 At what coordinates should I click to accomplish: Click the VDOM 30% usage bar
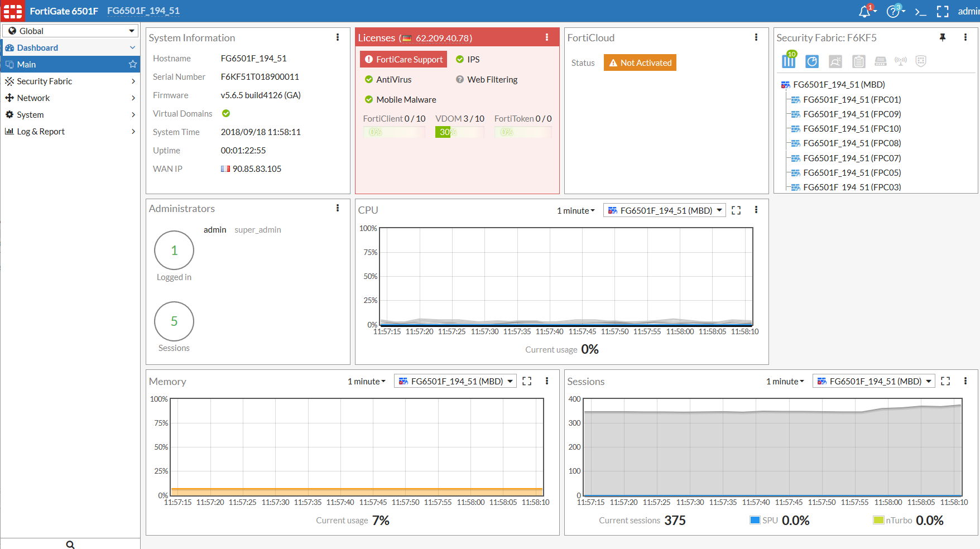pyautogui.click(x=459, y=132)
